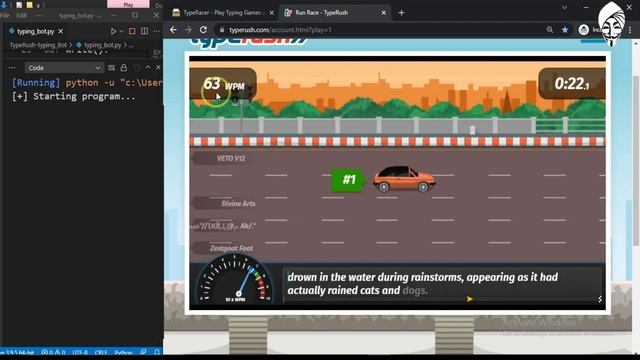Click TypeRush-typing_Bot breadcrumb folder
The height and width of the screenshot is (360, 640).
(38, 45)
